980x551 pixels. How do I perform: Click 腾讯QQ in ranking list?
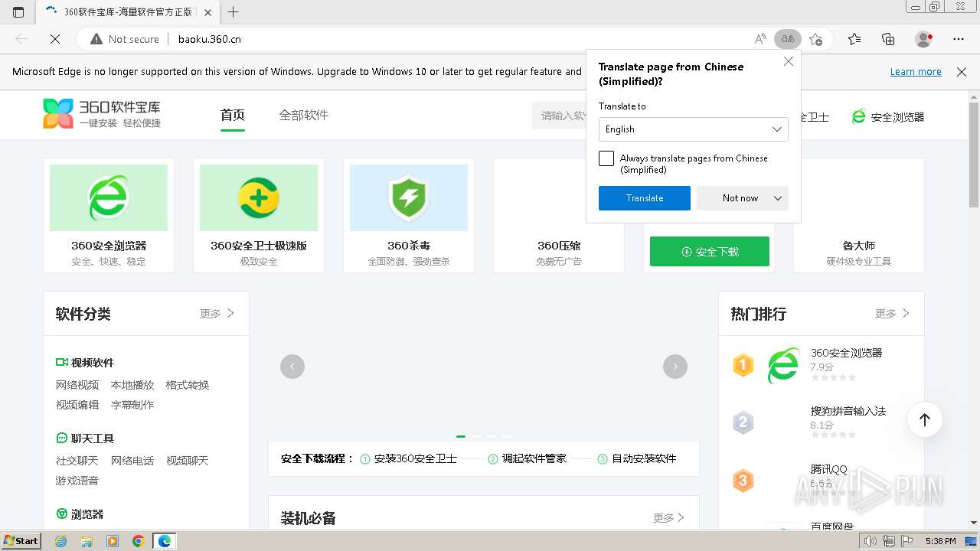pos(829,469)
